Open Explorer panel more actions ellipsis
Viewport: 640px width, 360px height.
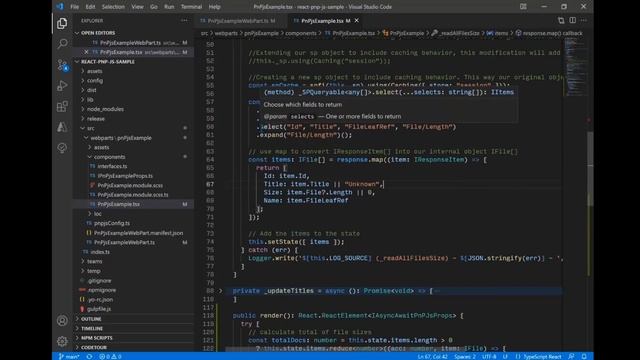pyautogui.click(x=184, y=20)
